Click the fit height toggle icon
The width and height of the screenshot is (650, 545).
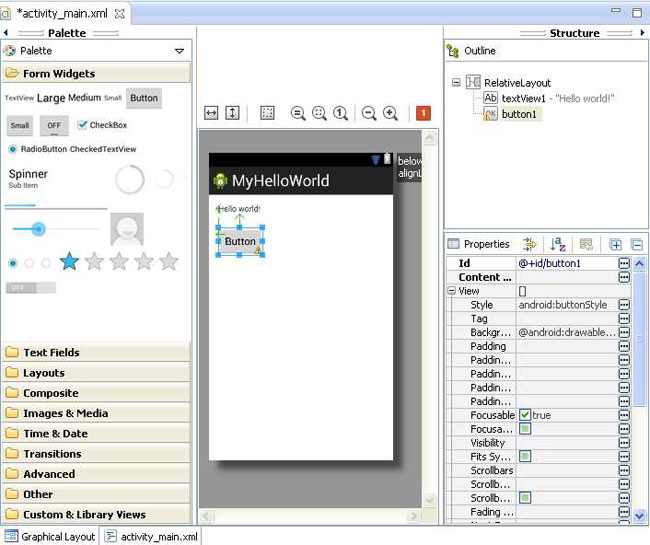coord(232,114)
